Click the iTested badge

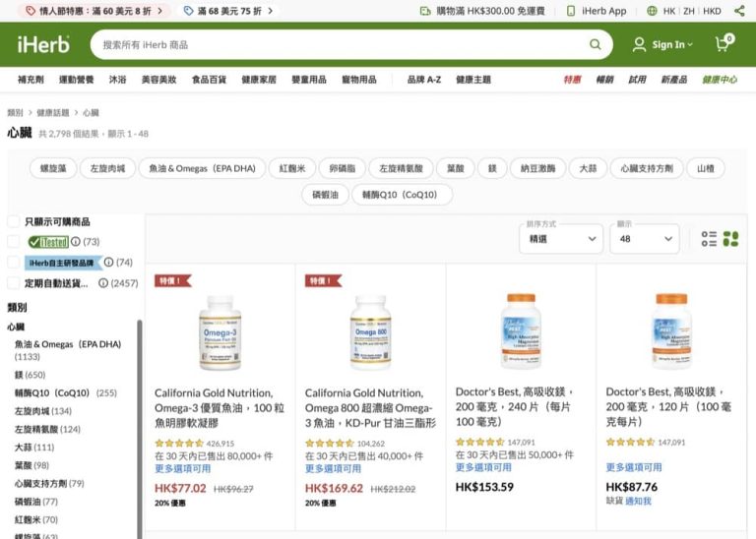(48, 241)
